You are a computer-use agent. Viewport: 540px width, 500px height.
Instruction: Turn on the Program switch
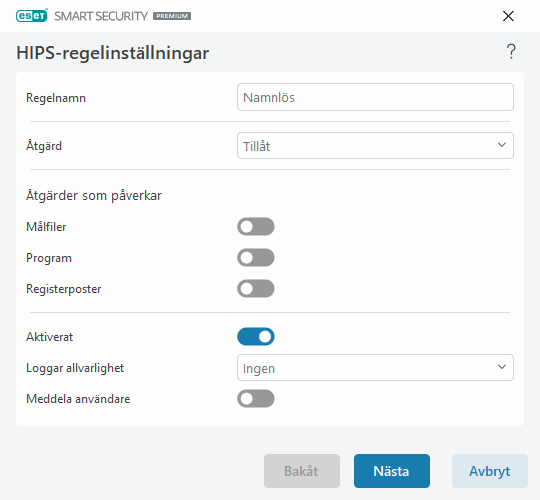256,258
